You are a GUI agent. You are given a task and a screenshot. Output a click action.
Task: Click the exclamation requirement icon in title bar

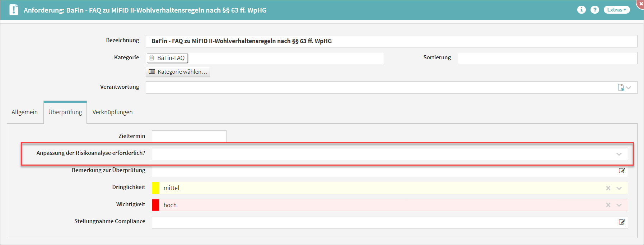coord(14,10)
